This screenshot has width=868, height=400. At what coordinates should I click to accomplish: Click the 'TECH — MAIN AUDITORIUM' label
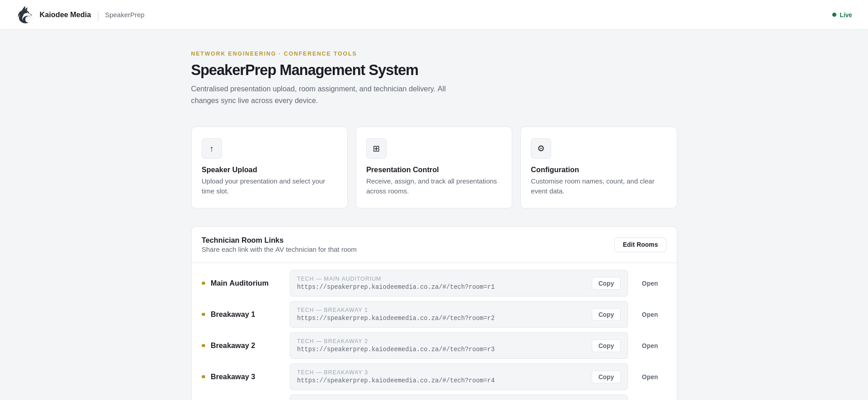pyautogui.click(x=339, y=279)
